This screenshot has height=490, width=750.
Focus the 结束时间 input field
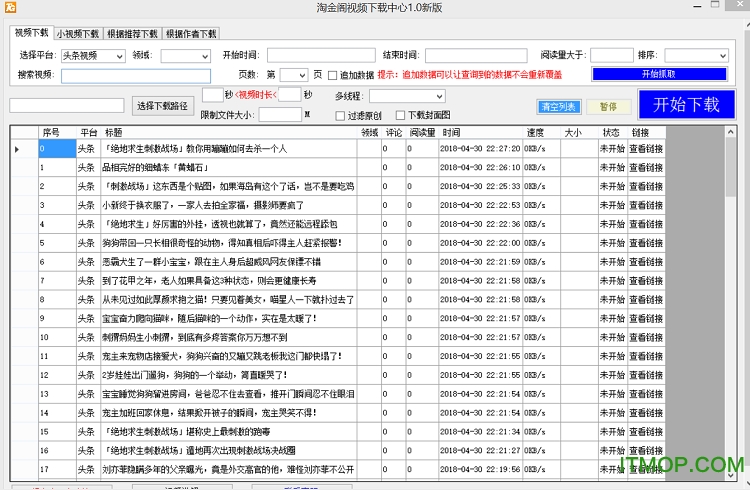476,56
